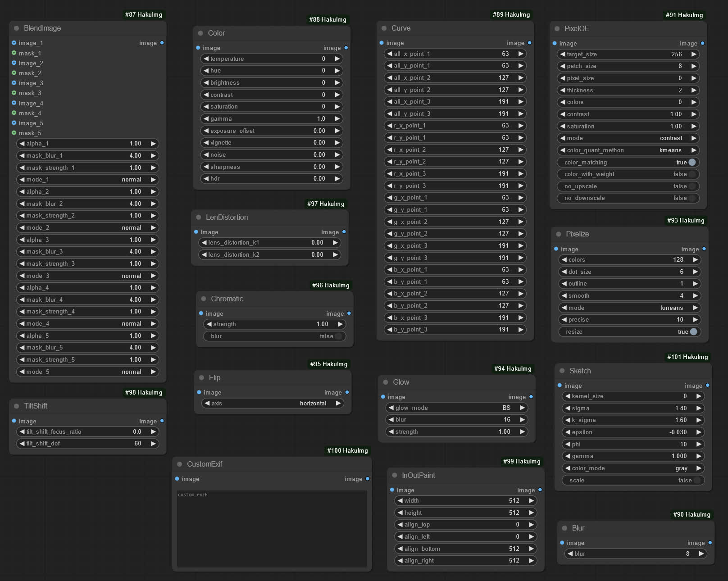Click the image_3 input port on BlendImage
The height and width of the screenshot is (581, 728).
tap(14, 83)
